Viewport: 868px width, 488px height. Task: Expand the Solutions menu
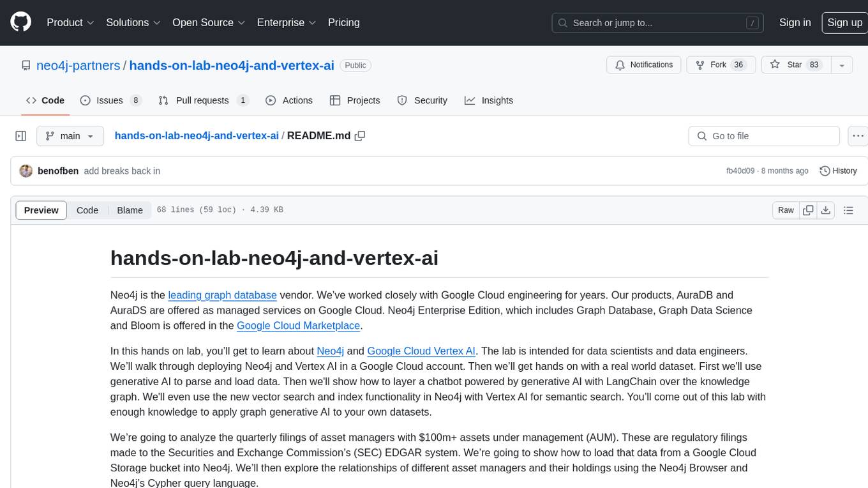(x=133, y=22)
